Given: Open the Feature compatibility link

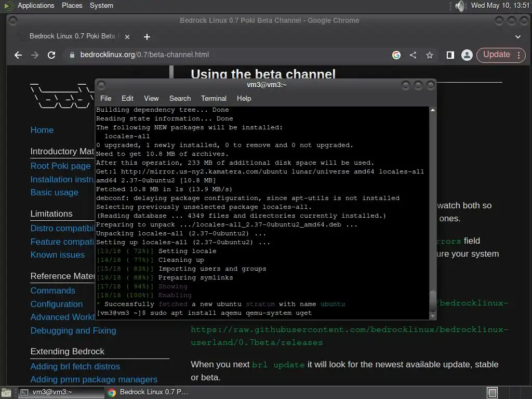Looking at the screenshot, I should [62, 242].
